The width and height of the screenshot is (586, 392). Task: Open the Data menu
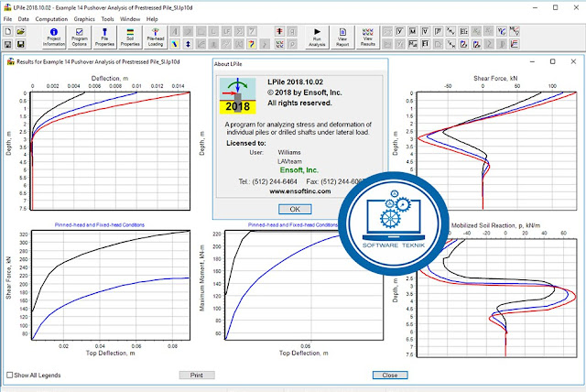(x=23, y=19)
